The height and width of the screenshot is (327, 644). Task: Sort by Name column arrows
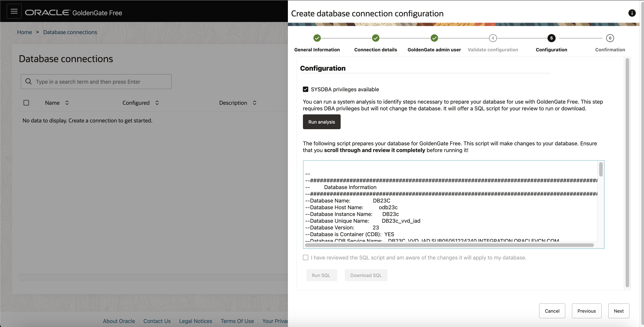[x=67, y=103]
